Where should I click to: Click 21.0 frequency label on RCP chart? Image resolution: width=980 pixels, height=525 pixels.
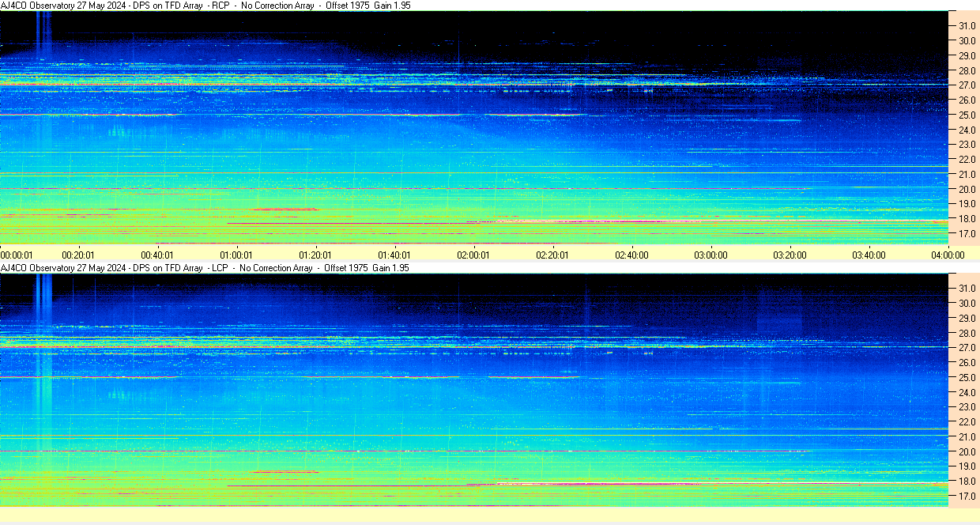(x=967, y=174)
